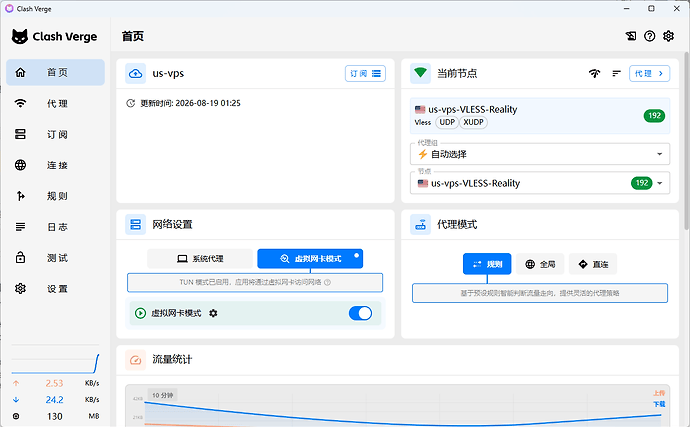The height and width of the screenshot is (427, 690).
Task: Click the 24.2 download speed value
Action: coord(55,400)
